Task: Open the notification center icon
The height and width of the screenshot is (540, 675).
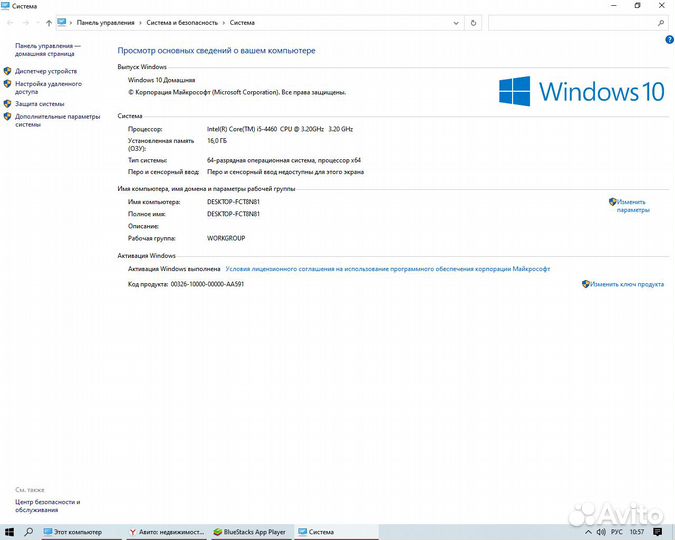Action: click(x=658, y=532)
